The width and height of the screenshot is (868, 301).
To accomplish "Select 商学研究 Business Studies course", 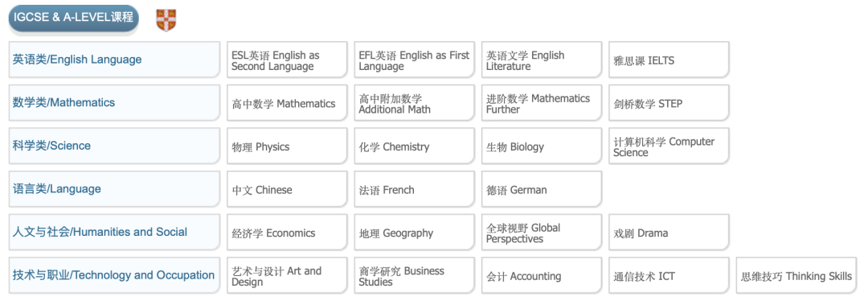I will 415,276.
